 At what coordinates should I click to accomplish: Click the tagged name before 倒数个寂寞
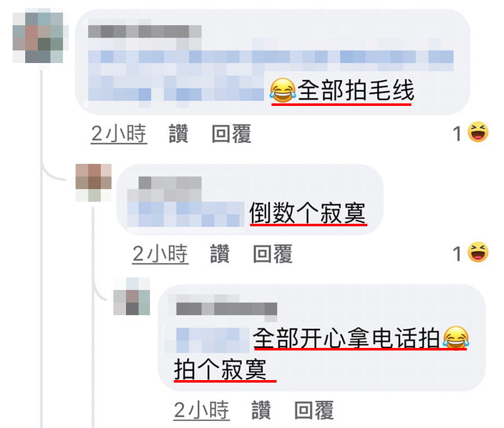186,214
